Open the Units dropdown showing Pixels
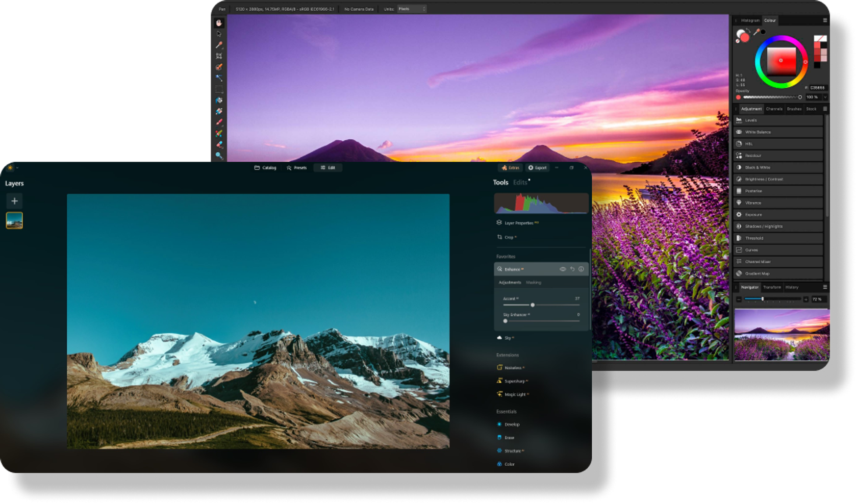The image size is (857, 504). [x=411, y=9]
